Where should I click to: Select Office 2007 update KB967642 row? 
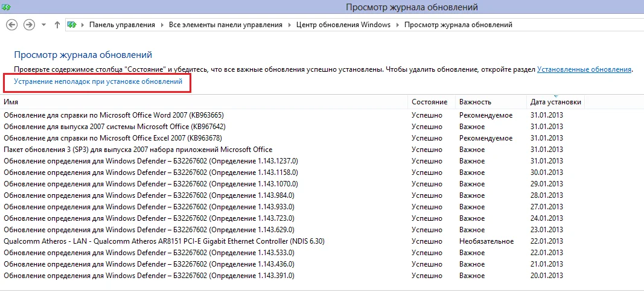coord(293,127)
